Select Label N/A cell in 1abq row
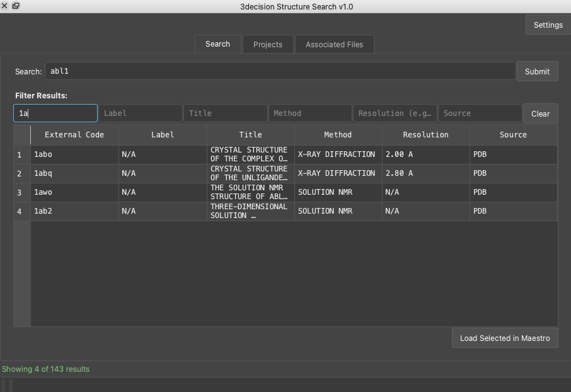 coord(163,173)
